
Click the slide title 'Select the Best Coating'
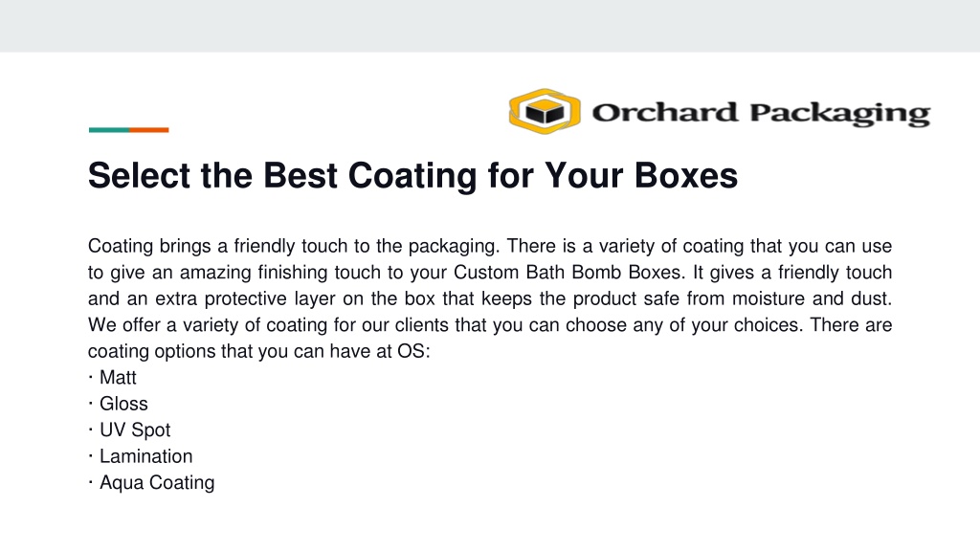coord(412,176)
